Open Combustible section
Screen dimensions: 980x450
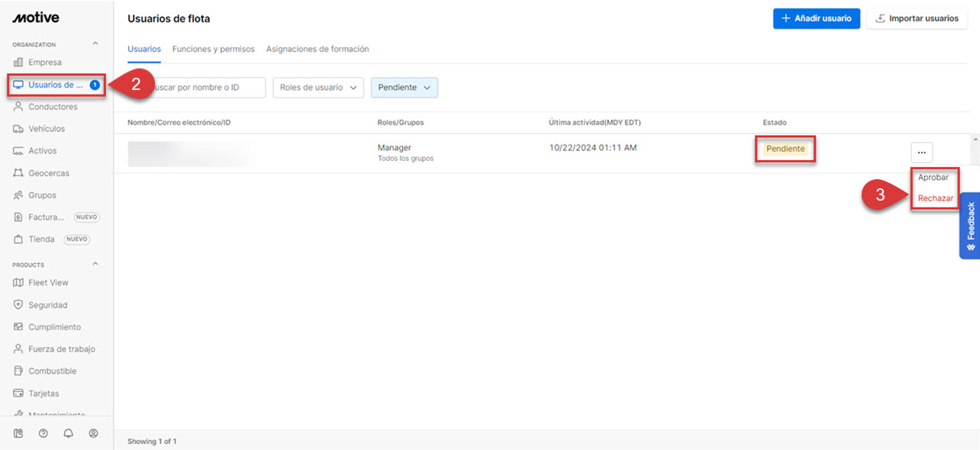click(52, 371)
